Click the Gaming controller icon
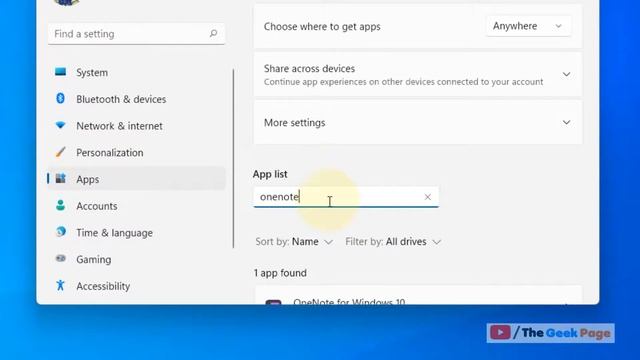 click(60, 258)
